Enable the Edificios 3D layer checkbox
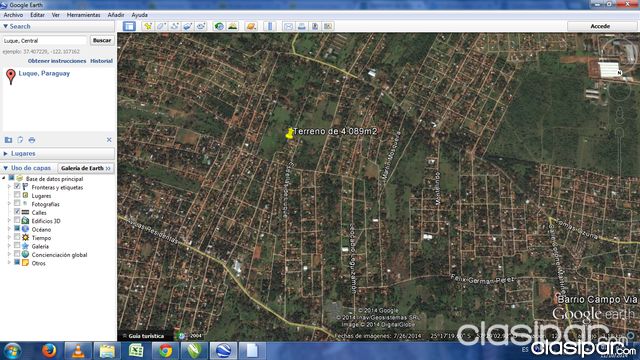This screenshot has height=360, width=640. [x=17, y=220]
